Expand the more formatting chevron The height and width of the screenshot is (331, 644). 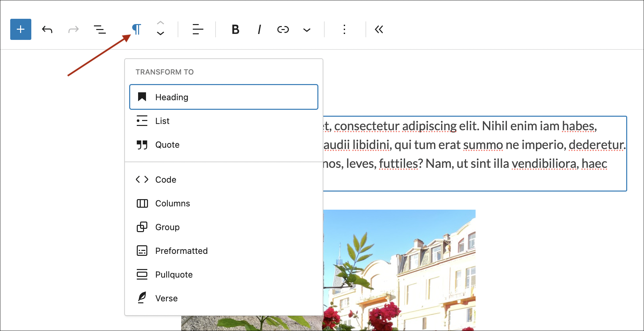click(x=306, y=30)
